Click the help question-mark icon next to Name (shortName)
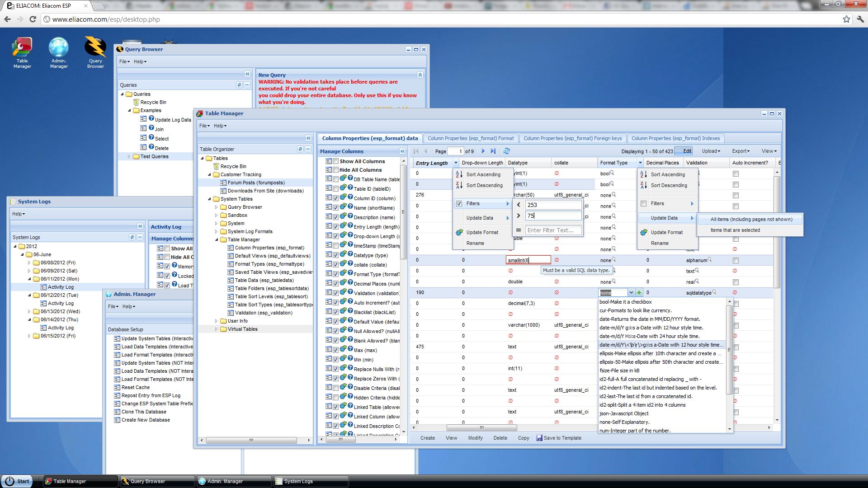 coord(349,208)
